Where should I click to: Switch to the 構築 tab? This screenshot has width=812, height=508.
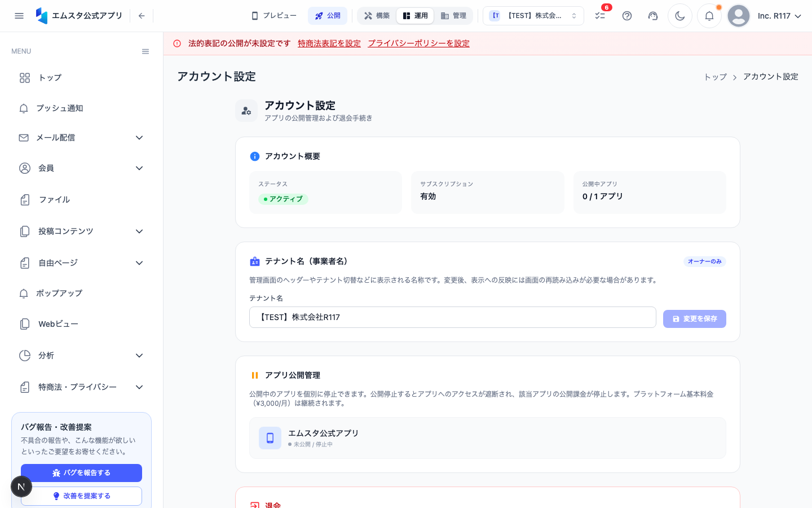click(377, 16)
